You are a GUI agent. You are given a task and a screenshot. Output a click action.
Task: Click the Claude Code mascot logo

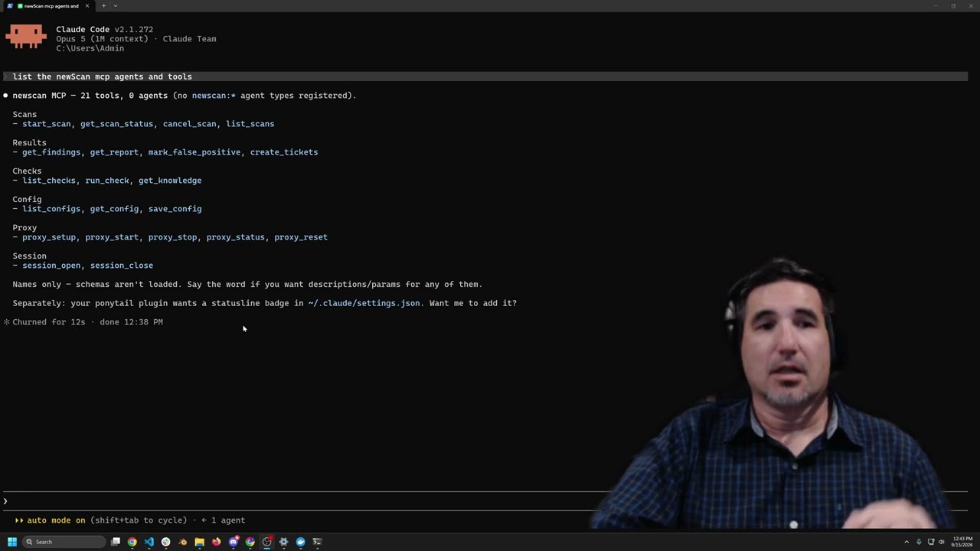(x=26, y=37)
